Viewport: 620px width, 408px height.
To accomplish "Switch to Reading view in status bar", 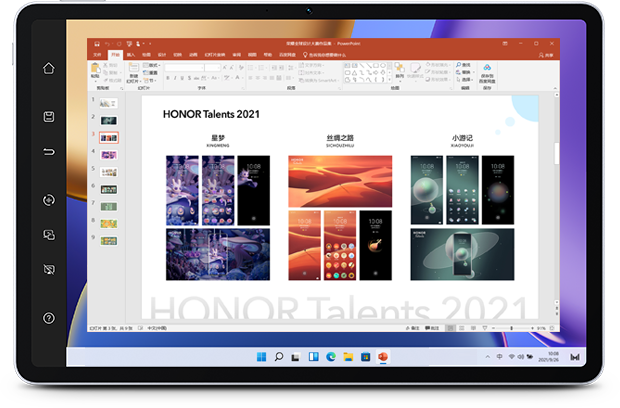I will tap(473, 328).
